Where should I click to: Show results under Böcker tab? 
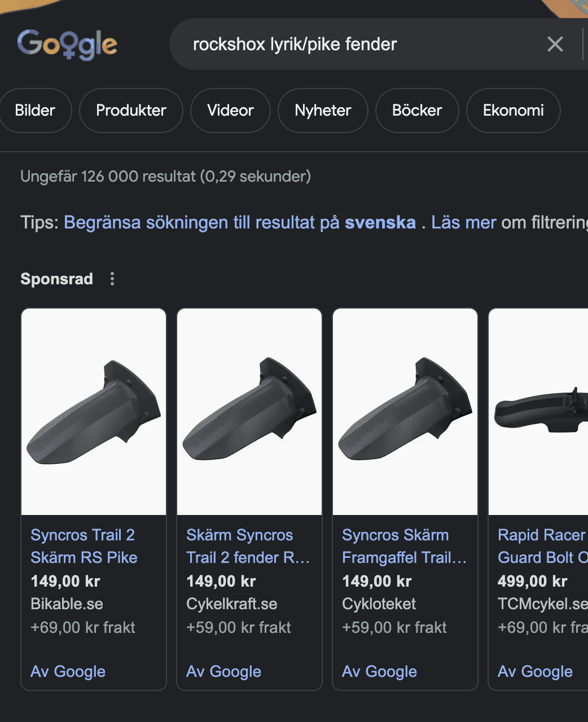pyautogui.click(x=417, y=111)
